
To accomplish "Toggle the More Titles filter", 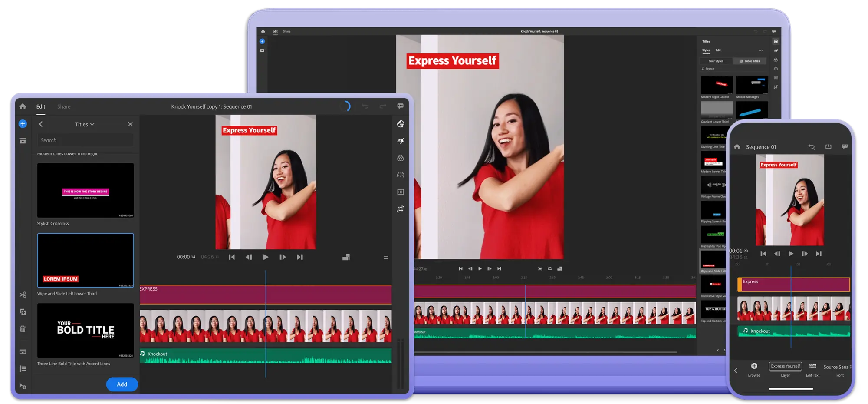I will (x=750, y=61).
